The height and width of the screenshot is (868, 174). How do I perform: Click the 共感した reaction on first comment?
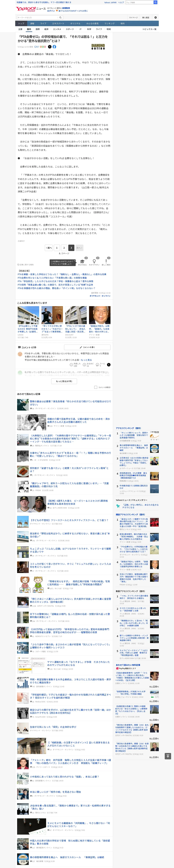[x=75, y=365]
